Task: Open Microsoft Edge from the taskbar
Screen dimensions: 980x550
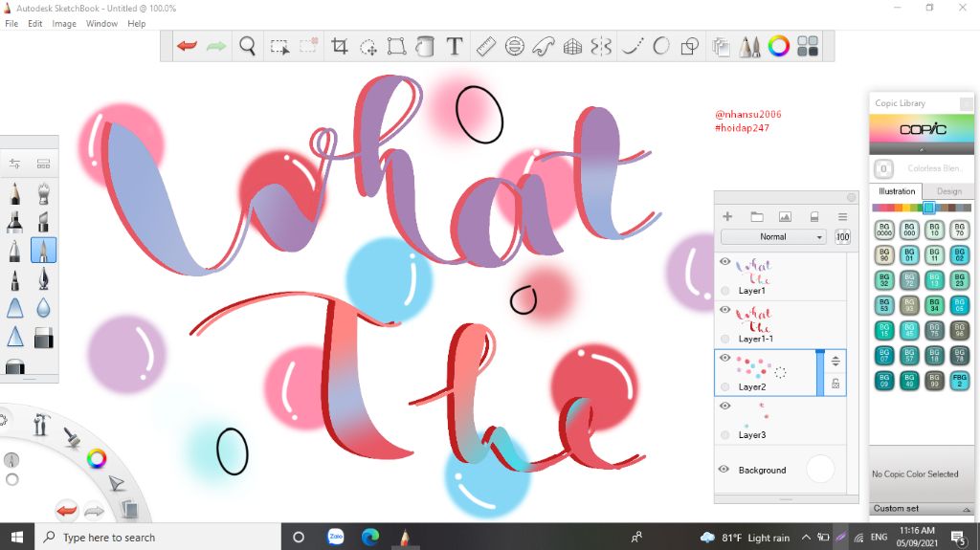Action: [370, 537]
